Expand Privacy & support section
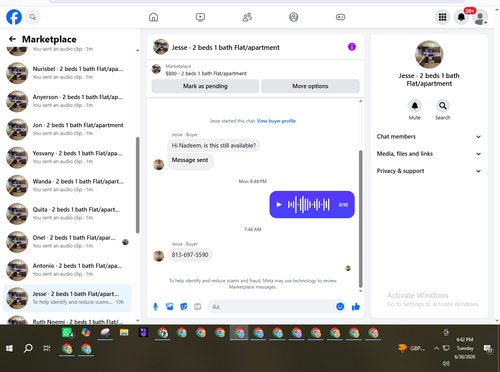This screenshot has height=372, width=500. pos(429,171)
